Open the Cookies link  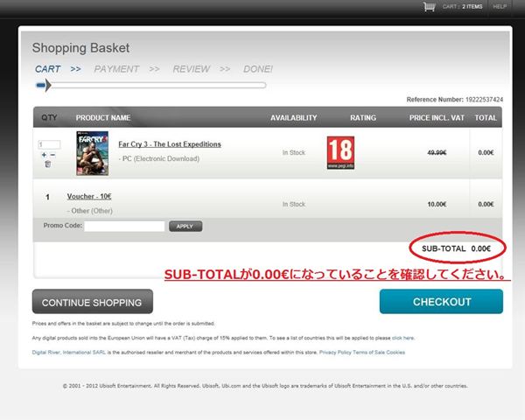(x=395, y=353)
